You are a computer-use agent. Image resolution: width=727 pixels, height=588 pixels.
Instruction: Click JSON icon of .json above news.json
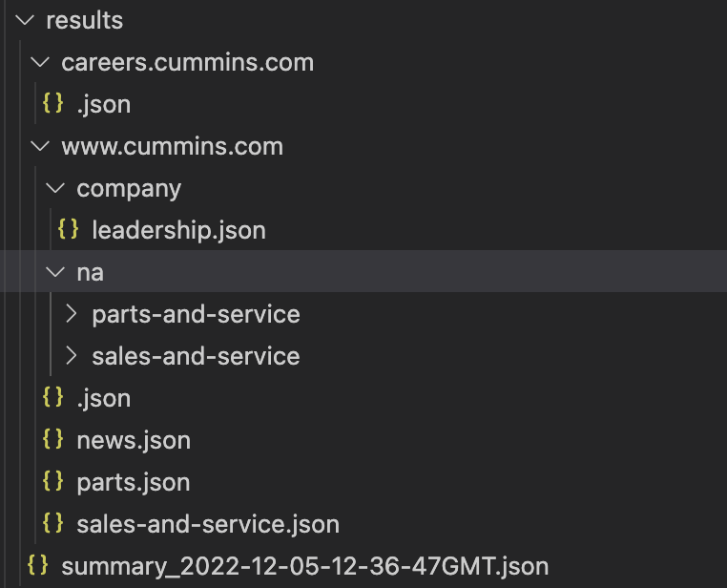point(52,397)
